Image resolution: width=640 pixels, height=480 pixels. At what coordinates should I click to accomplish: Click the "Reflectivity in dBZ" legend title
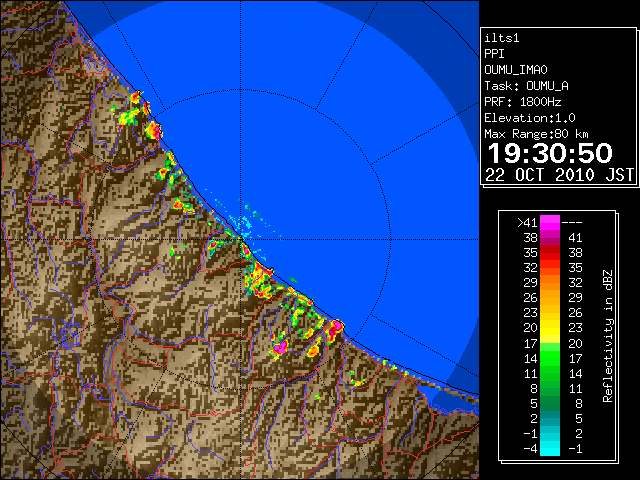point(608,336)
